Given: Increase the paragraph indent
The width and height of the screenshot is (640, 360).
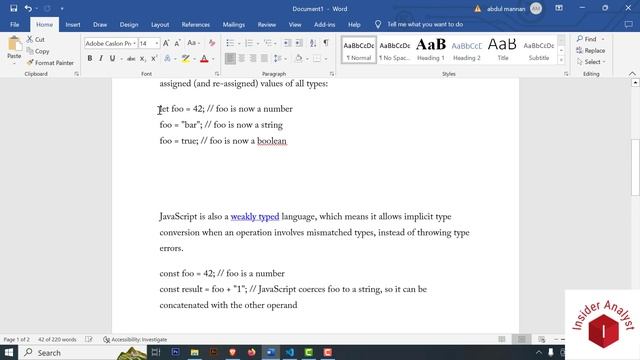Looking at the screenshot, I should (299, 43).
